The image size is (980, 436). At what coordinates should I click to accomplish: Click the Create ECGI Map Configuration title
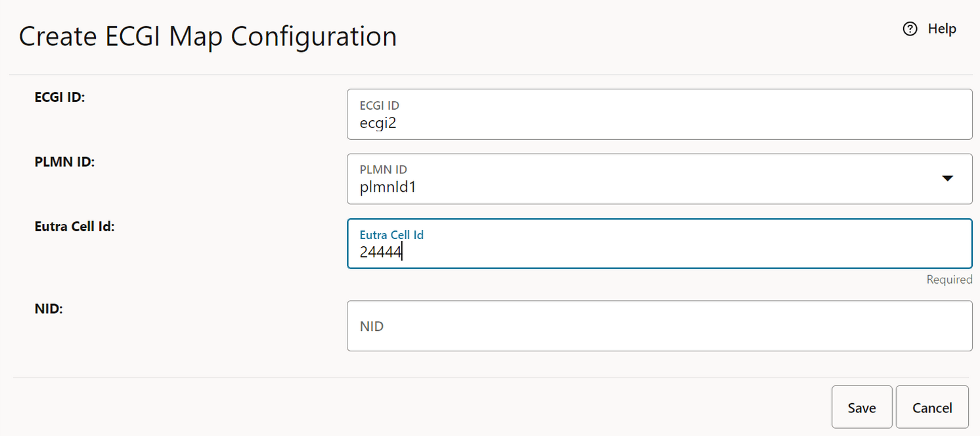(x=208, y=37)
